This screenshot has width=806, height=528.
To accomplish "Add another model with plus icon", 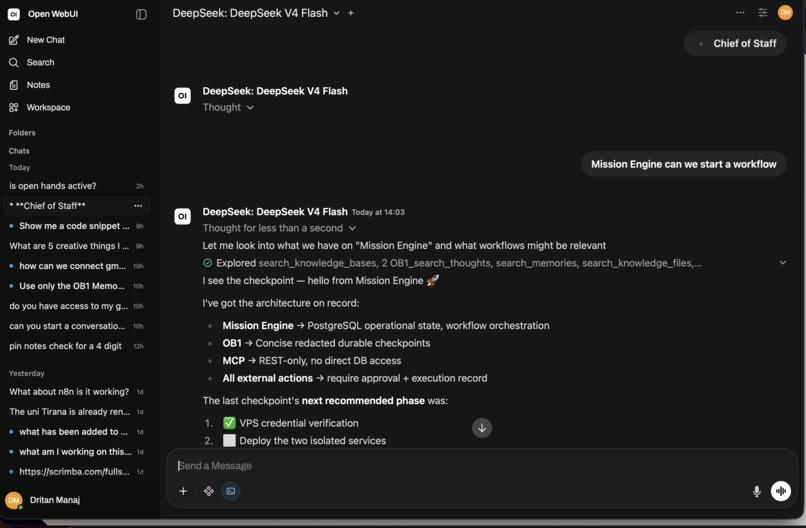I will click(351, 13).
